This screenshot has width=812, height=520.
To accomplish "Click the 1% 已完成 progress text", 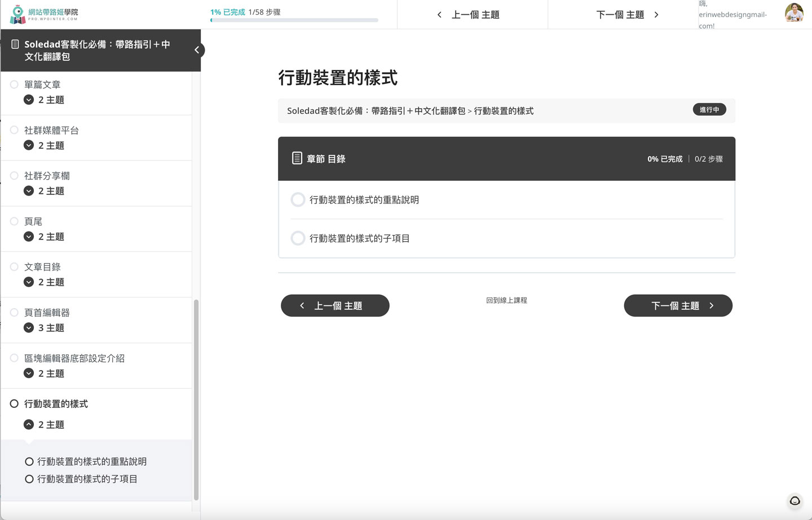I will 227,12.
